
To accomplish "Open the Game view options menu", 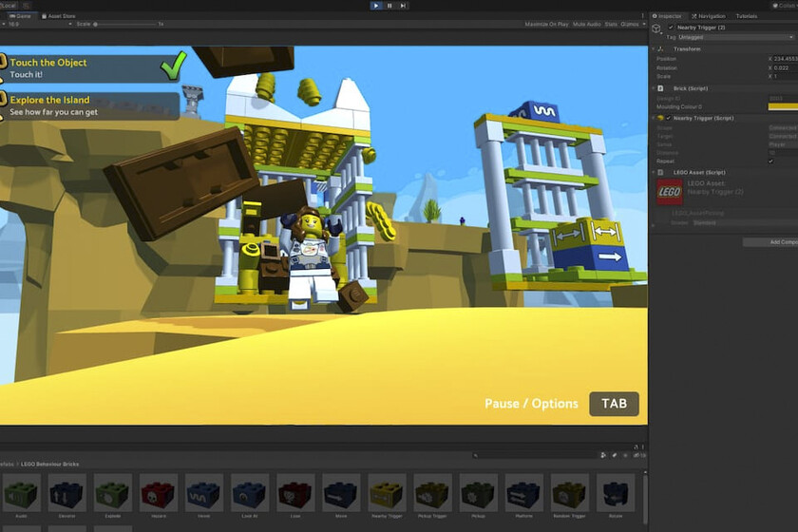I will (643, 16).
